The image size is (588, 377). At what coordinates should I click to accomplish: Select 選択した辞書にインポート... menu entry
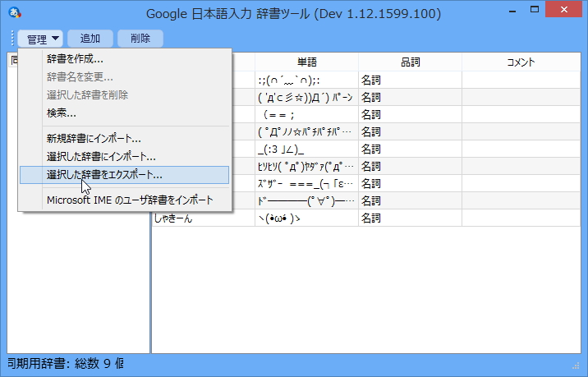[125, 156]
